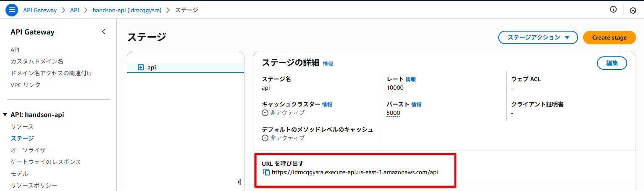Viewport: 644px width, 191px height.
Task: Click the rate value 10000
Action: point(395,88)
